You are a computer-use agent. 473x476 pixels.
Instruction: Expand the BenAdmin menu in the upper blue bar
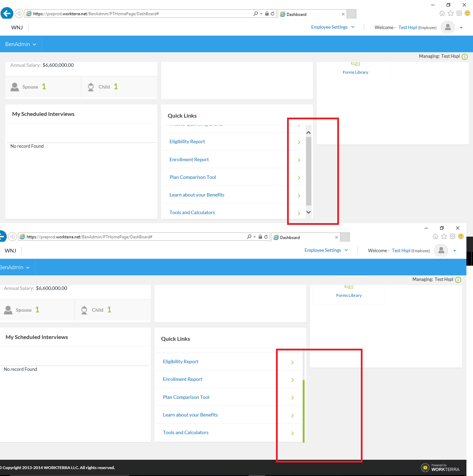point(20,44)
